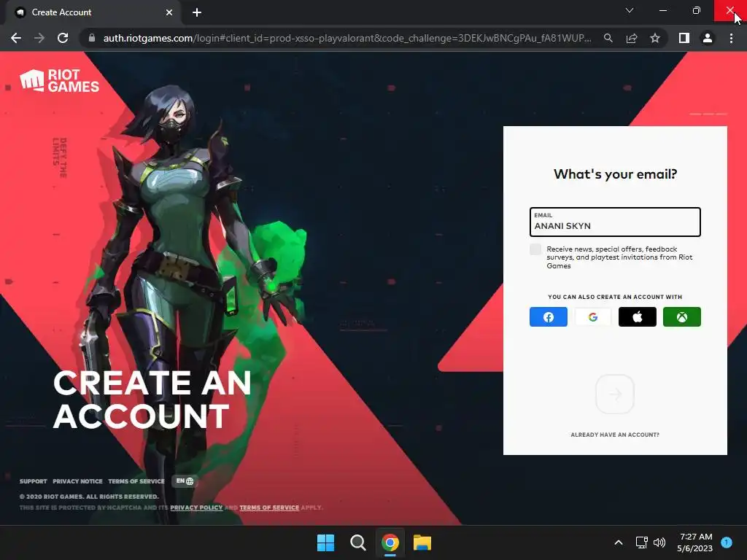Sign up with the Google button
The width and height of the screenshot is (747, 560).
pos(592,316)
